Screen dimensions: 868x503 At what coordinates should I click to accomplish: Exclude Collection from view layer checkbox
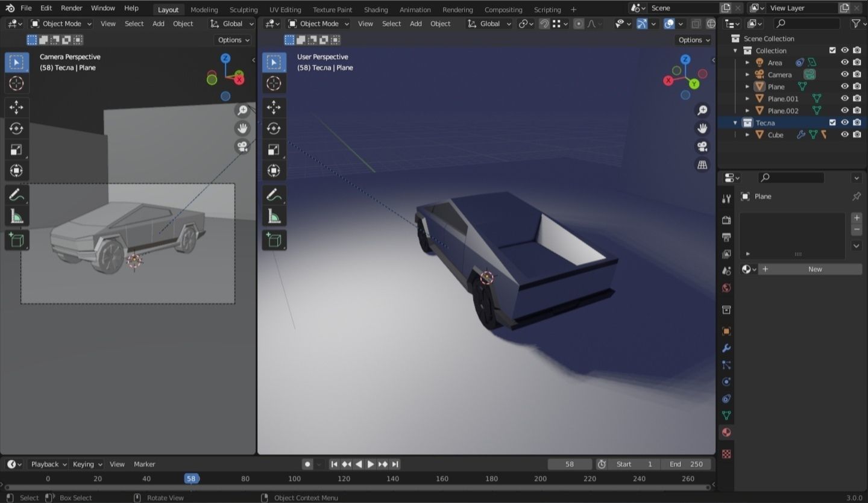(832, 51)
